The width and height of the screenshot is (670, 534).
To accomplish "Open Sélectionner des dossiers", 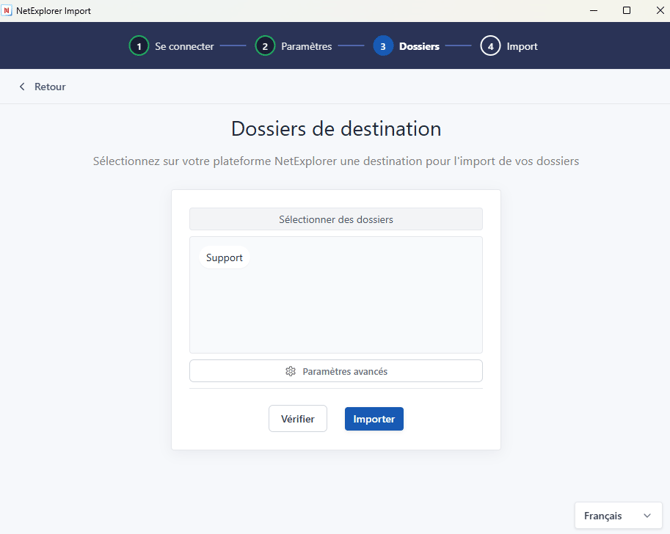I will pyautogui.click(x=336, y=219).
